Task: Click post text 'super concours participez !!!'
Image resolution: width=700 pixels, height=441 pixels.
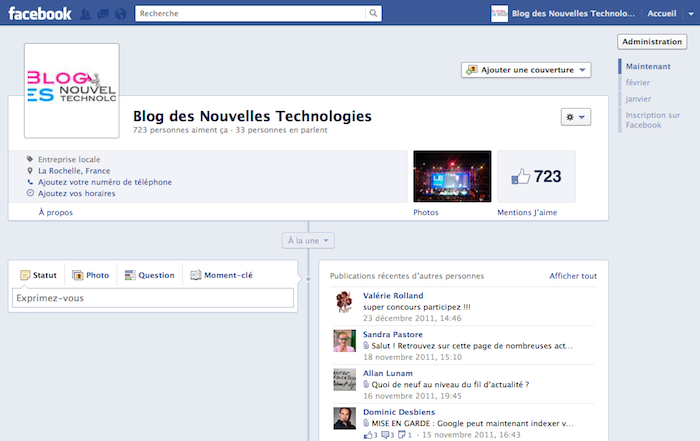Action: click(x=417, y=307)
